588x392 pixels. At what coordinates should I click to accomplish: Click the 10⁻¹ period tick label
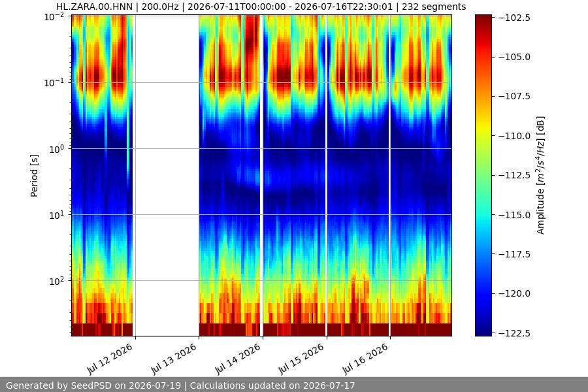(x=54, y=82)
